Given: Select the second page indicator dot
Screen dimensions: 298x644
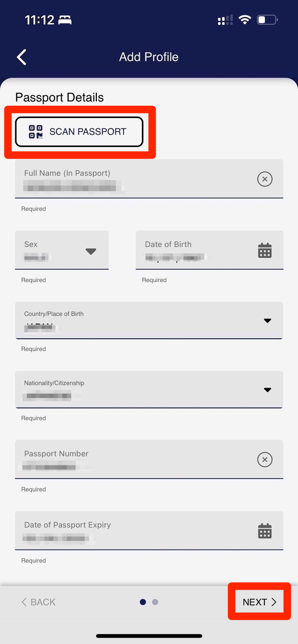Looking at the screenshot, I should click(x=155, y=602).
